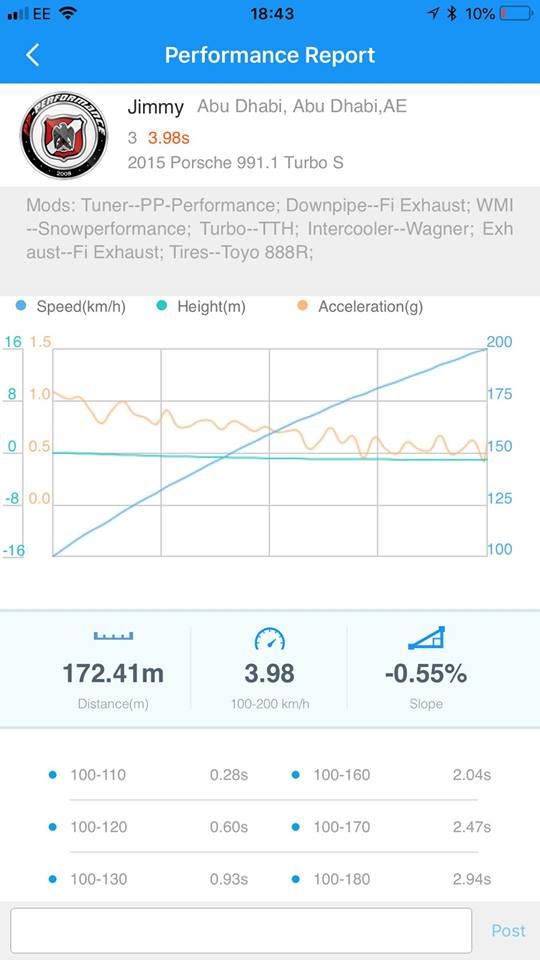Select the 100-160 split time row
The width and height of the screenshot is (540, 960).
tap(392, 774)
